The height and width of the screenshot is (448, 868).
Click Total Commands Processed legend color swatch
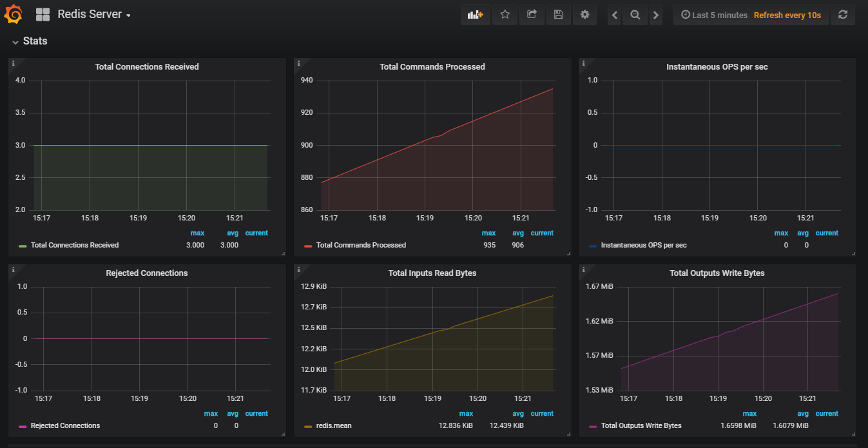pyautogui.click(x=308, y=246)
